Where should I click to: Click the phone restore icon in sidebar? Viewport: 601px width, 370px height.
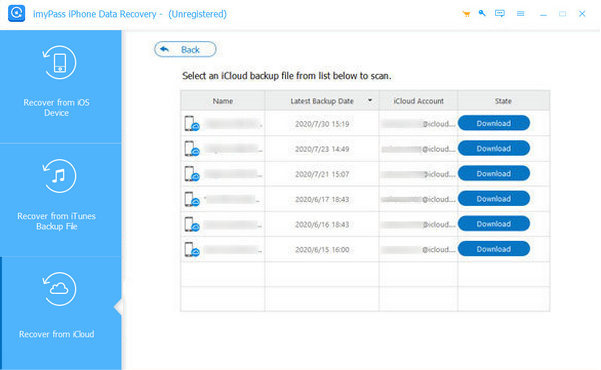pos(59,62)
